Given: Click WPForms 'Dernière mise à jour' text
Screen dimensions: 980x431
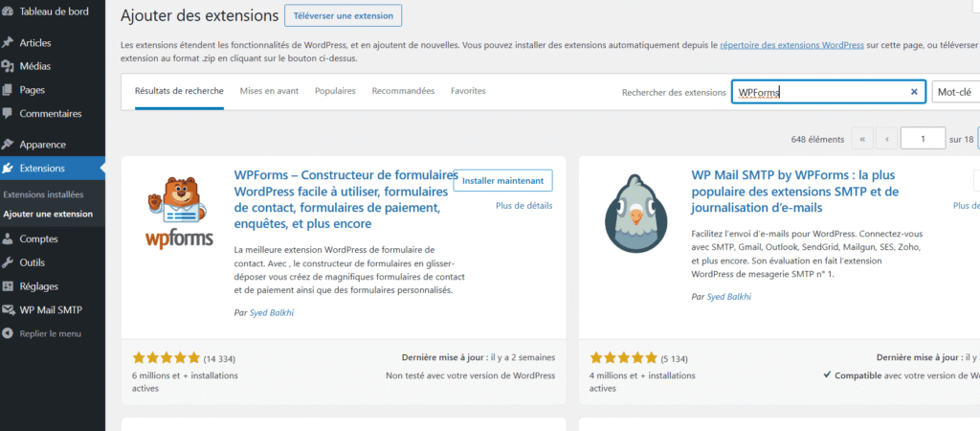Looking at the screenshot, I should (479, 358).
